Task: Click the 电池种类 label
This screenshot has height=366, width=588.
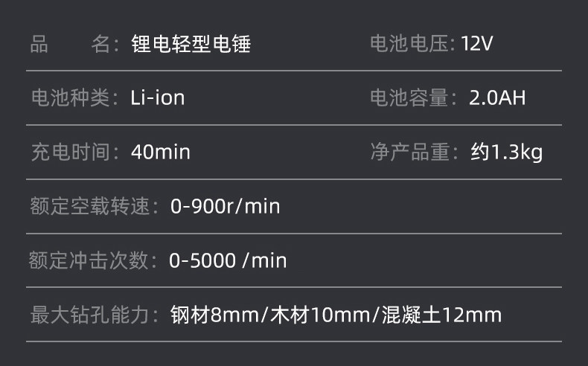Action: (x=70, y=97)
